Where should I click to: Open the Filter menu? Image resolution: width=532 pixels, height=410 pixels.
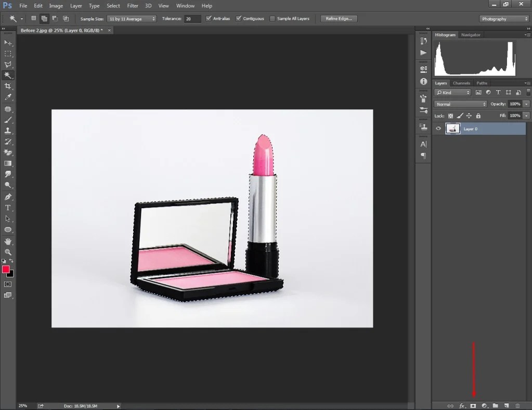coord(132,6)
